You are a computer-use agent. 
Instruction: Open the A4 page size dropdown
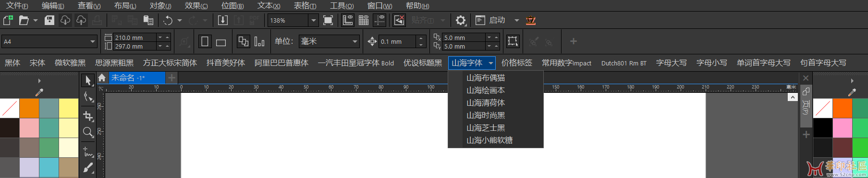click(x=93, y=41)
